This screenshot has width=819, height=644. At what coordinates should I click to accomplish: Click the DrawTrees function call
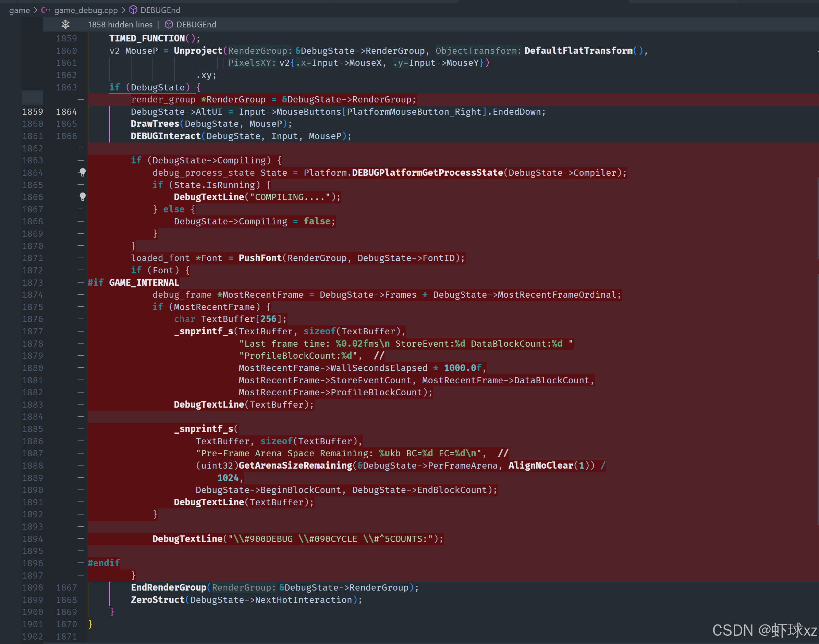coord(155,124)
